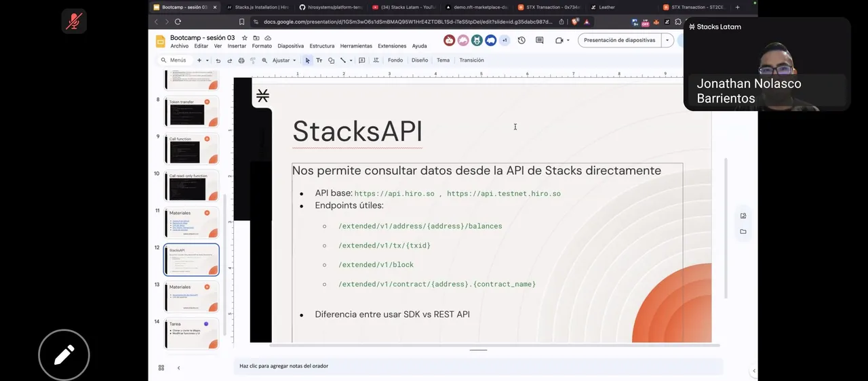The width and height of the screenshot is (868, 381).
Task: Open the move-to-folder icon beside the title
Action: point(256,38)
